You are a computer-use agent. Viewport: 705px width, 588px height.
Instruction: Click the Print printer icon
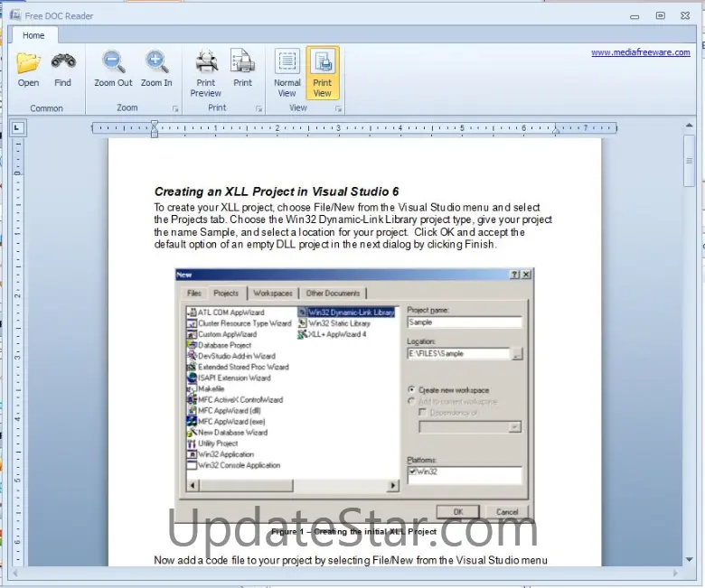tap(242, 70)
